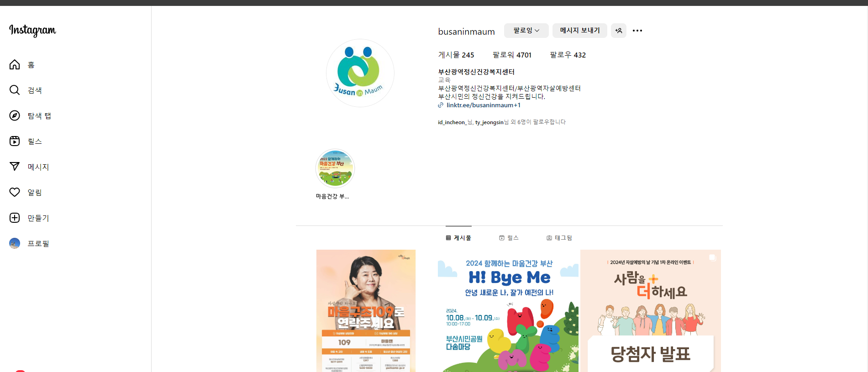The image size is (868, 372).
Task: Open Notifications (알림) heart icon
Action: click(x=15, y=193)
